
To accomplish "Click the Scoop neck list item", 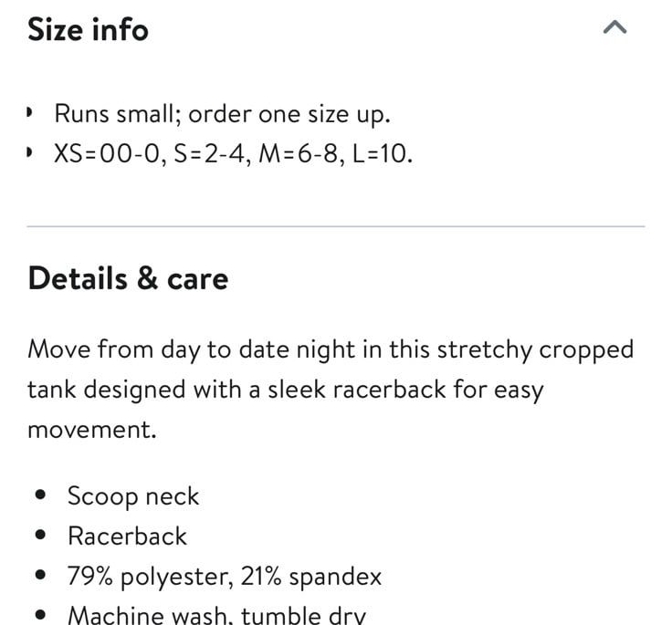I will coord(133,497).
